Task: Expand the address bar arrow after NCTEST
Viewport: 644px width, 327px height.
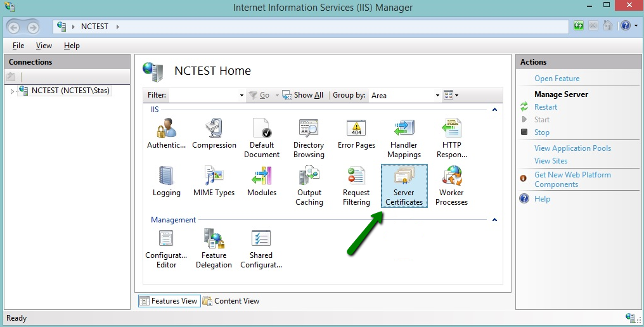Action: 117,27
